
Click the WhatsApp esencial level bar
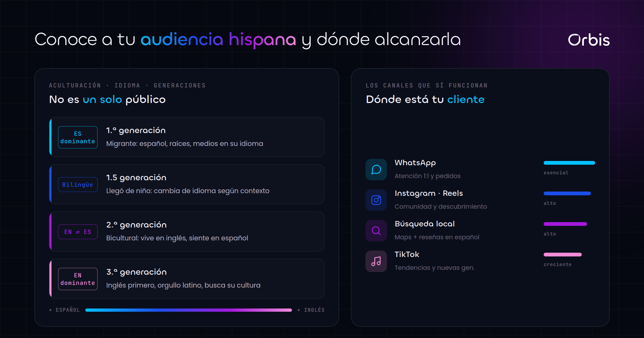click(x=569, y=163)
